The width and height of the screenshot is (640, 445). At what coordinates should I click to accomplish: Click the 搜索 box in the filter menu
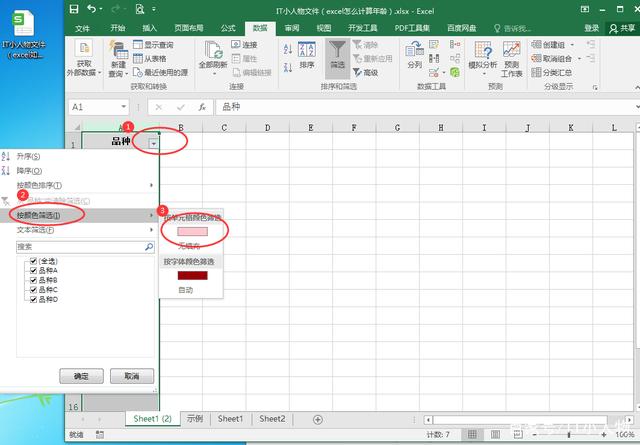pyautogui.click(x=85, y=247)
